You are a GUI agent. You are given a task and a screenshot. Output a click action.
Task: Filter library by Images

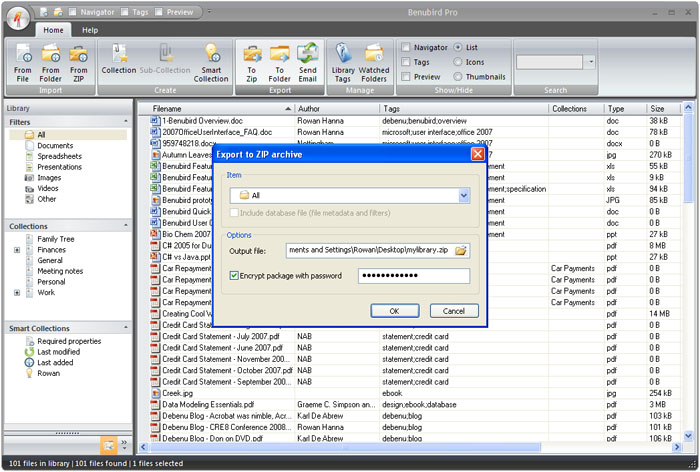pyautogui.click(x=49, y=178)
